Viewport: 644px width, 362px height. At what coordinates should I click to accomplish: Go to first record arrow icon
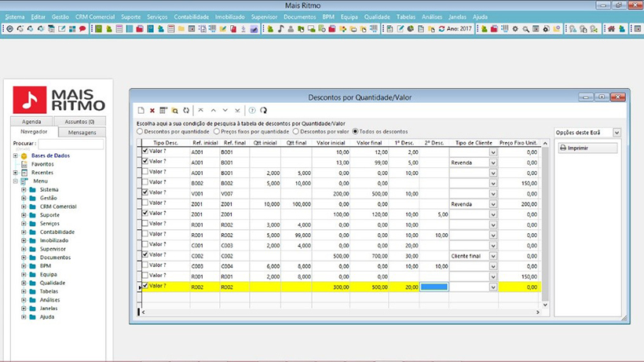point(201,111)
